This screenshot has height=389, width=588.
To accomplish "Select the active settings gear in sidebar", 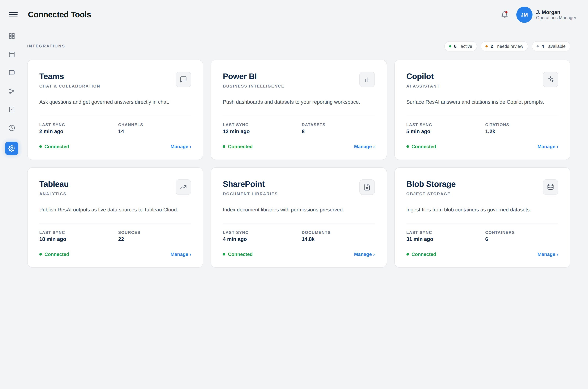I will [12, 148].
